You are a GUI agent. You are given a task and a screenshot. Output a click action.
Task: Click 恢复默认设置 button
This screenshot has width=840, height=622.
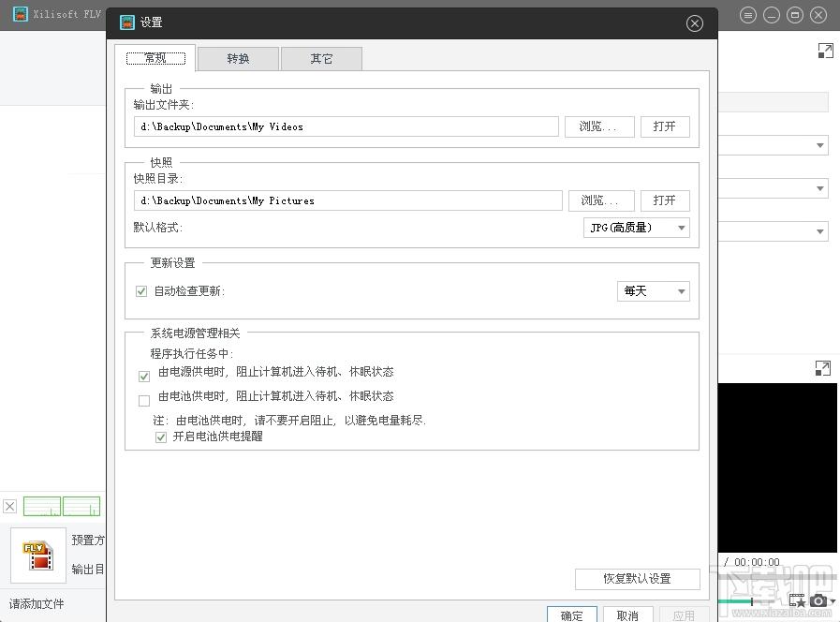tap(638, 579)
